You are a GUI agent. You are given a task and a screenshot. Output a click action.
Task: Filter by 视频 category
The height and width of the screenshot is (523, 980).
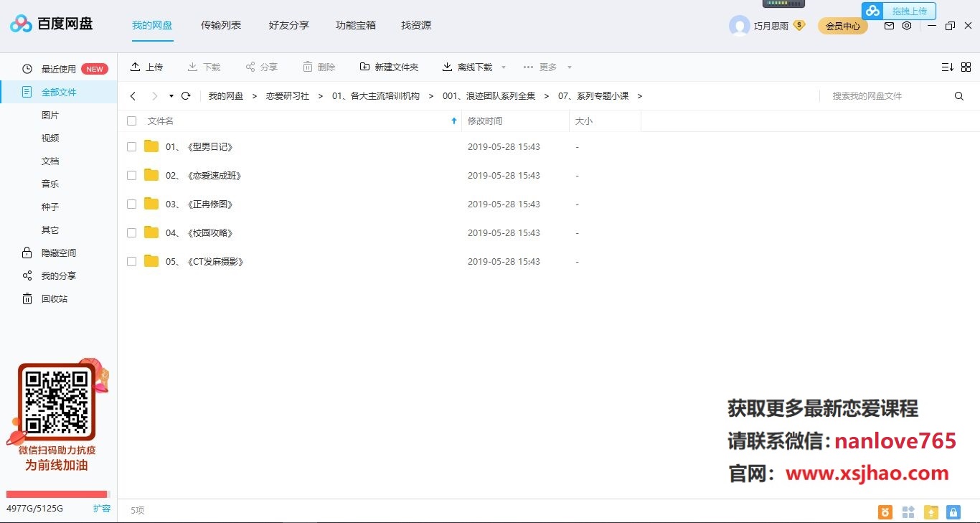(50, 138)
